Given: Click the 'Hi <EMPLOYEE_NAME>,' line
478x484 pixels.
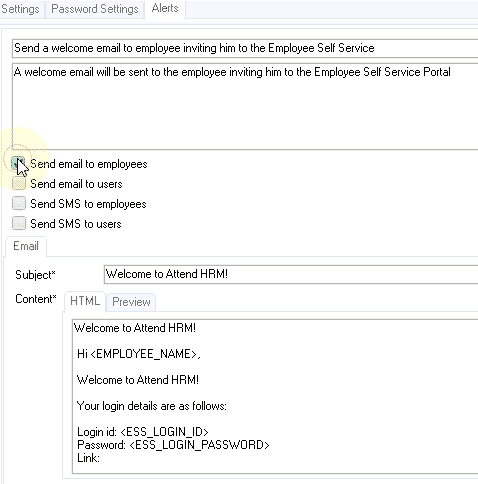Looking at the screenshot, I should [x=139, y=354].
